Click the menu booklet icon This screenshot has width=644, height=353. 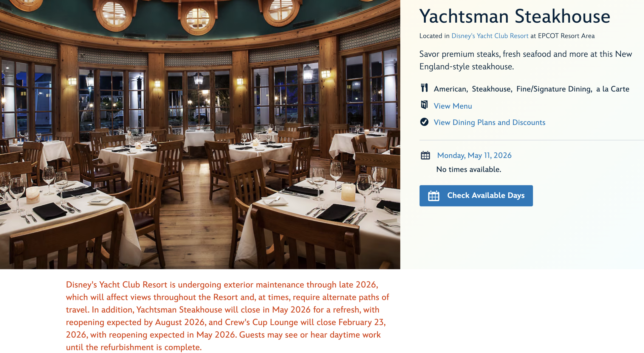[x=424, y=105]
